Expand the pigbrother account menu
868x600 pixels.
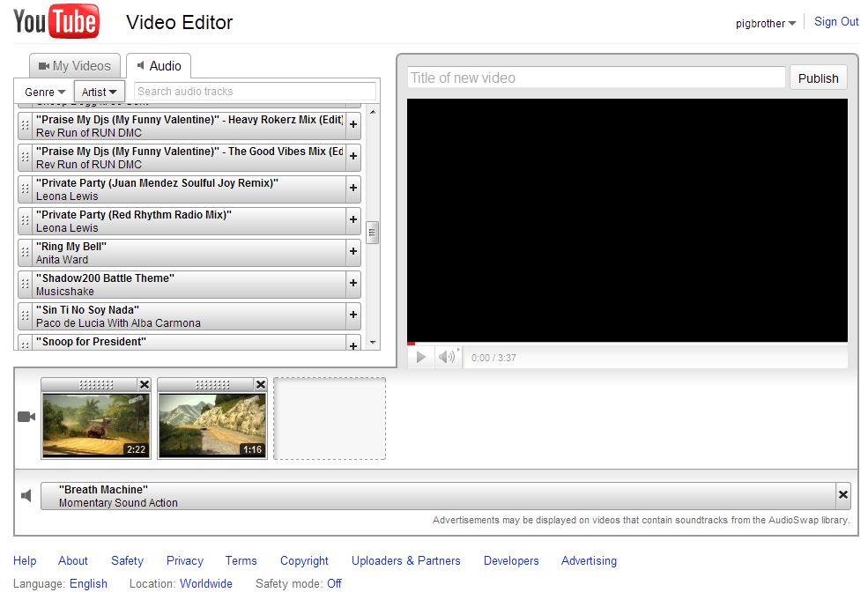click(x=765, y=24)
